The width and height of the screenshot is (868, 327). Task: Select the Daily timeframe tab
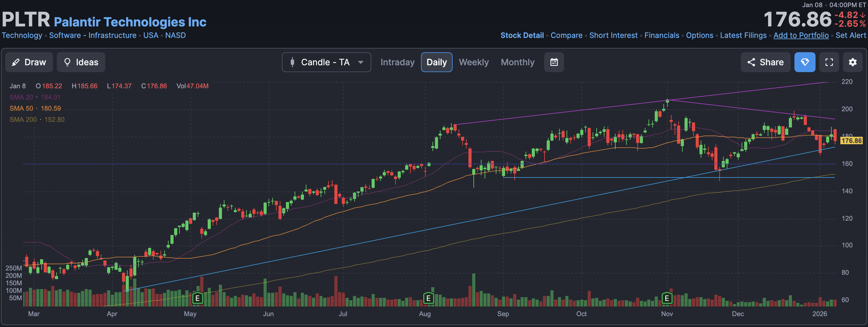pos(436,62)
